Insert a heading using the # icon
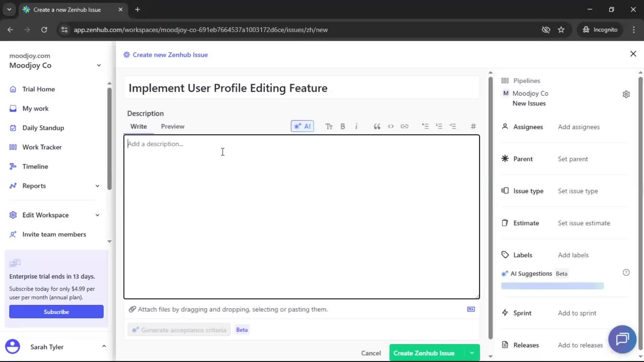Image resolution: width=644 pixels, height=362 pixels. 473,126
